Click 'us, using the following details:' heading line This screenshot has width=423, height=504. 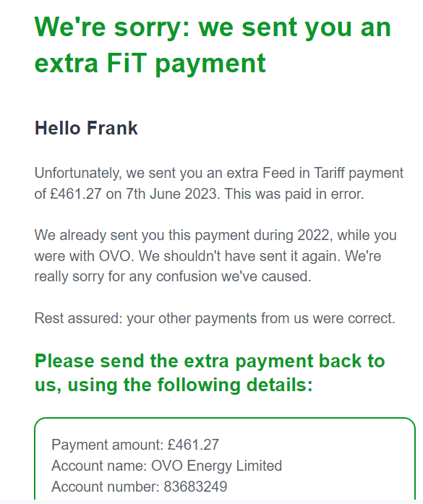click(174, 385)
